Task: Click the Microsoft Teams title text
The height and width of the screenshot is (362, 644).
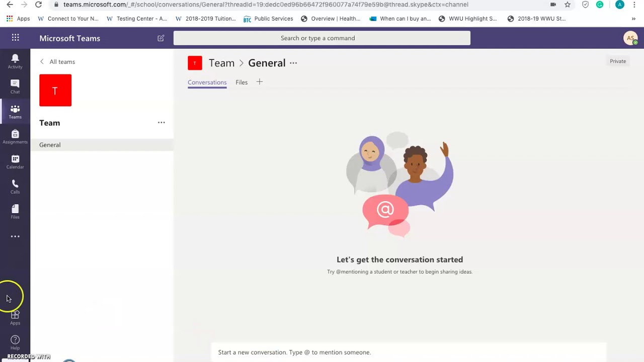Action: (70, 38)
